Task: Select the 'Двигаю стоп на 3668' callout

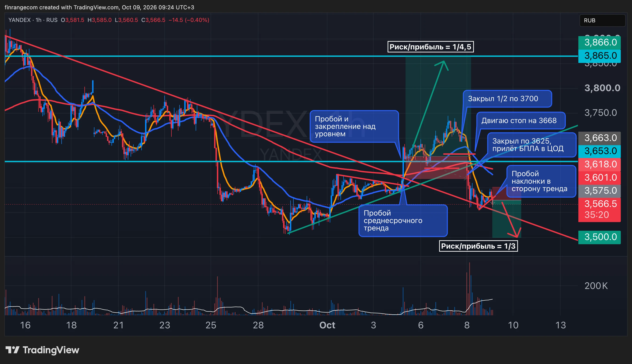Action: pos(521,120)
